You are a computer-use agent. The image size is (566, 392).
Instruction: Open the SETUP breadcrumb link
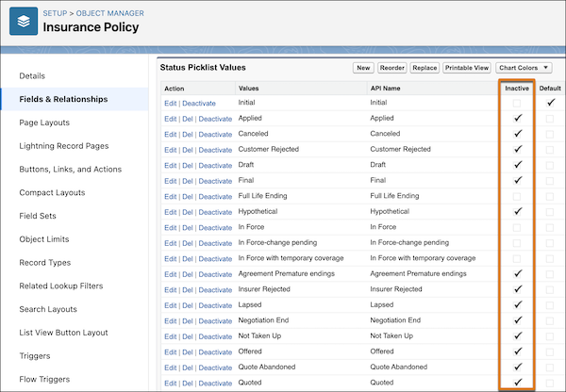coord(55,13)
